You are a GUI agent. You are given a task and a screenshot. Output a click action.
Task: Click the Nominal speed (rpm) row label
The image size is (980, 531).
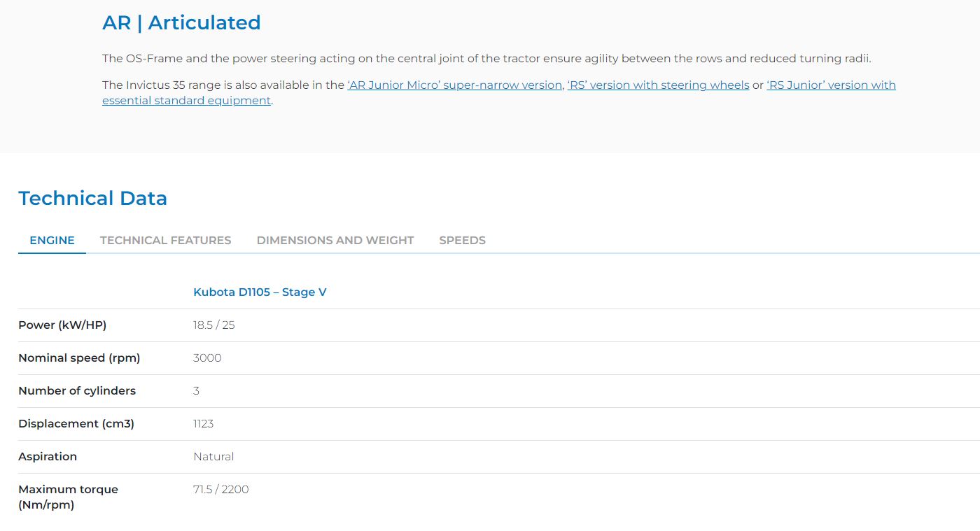79,357
